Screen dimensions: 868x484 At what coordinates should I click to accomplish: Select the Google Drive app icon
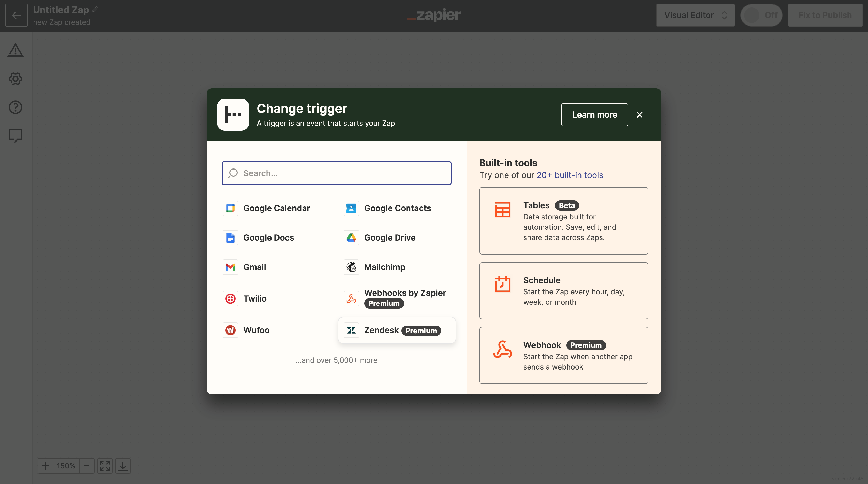pos(351,238)
